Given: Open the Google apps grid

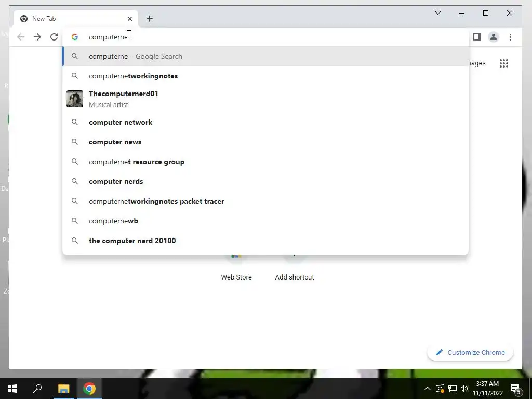Looking at the screenshot, I should pos(504,63).
